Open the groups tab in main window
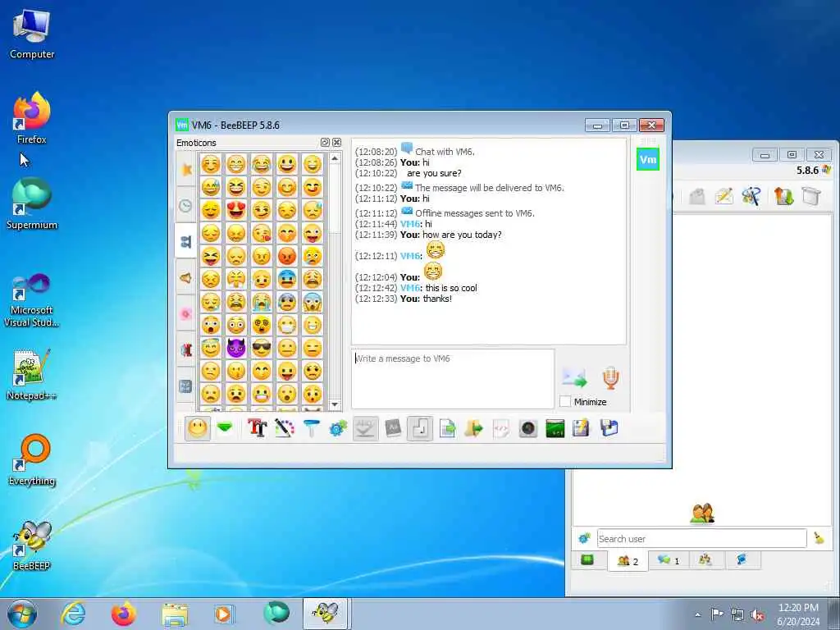This screenshot has width=840, height=630. click(705, 560)
